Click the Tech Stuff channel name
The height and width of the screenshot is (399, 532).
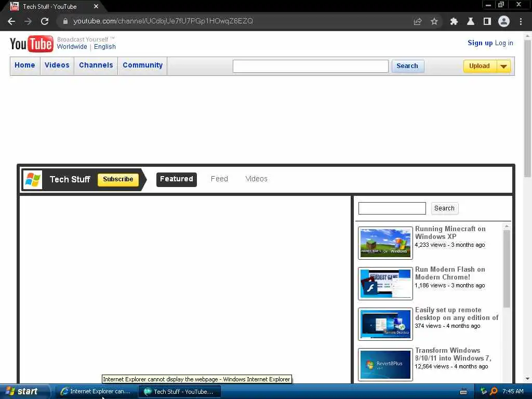tap(70, 179)
